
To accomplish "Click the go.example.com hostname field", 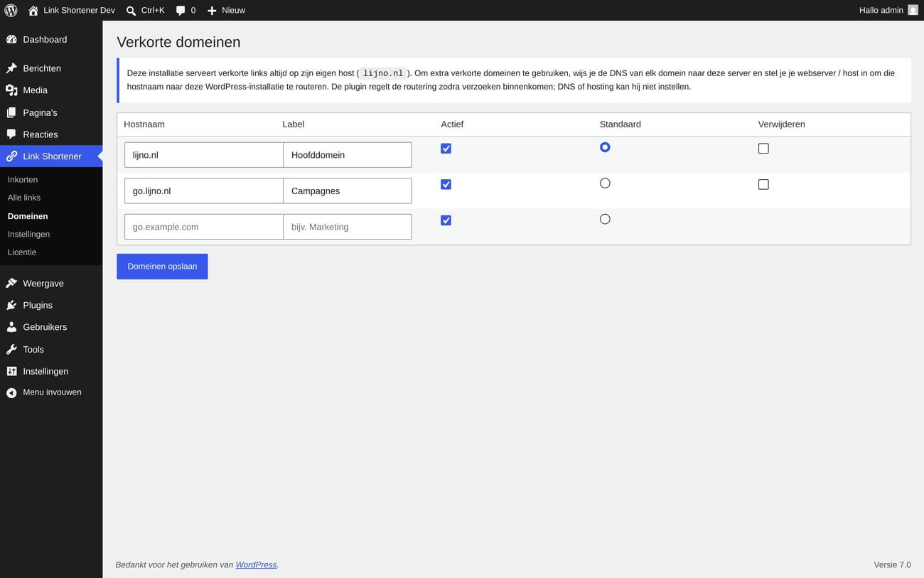I will click(204, 227).
